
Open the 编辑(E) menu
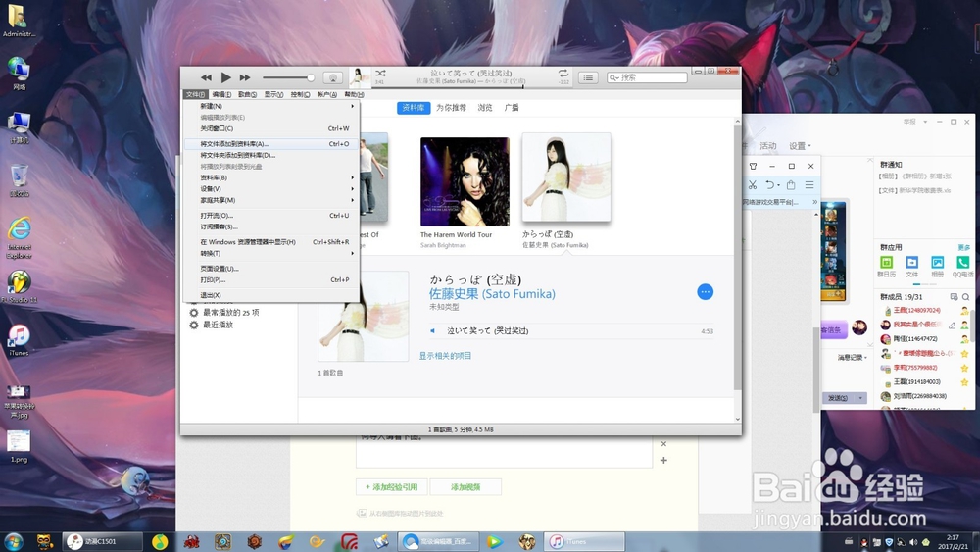click(221, 94)
